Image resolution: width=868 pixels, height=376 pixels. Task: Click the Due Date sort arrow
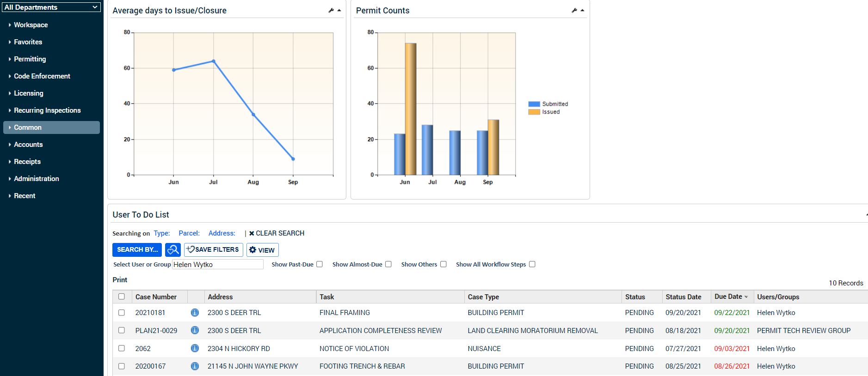(x=746, y=297)
